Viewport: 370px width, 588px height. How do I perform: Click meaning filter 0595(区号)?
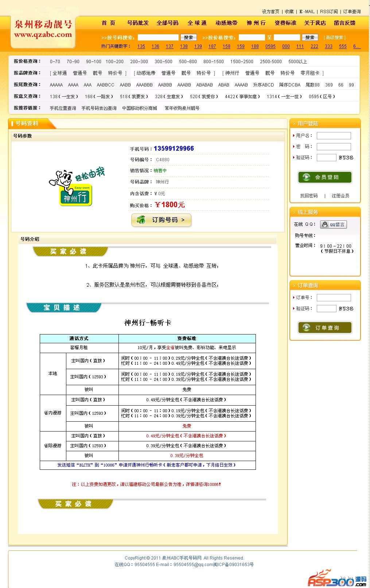coord(322,97)
